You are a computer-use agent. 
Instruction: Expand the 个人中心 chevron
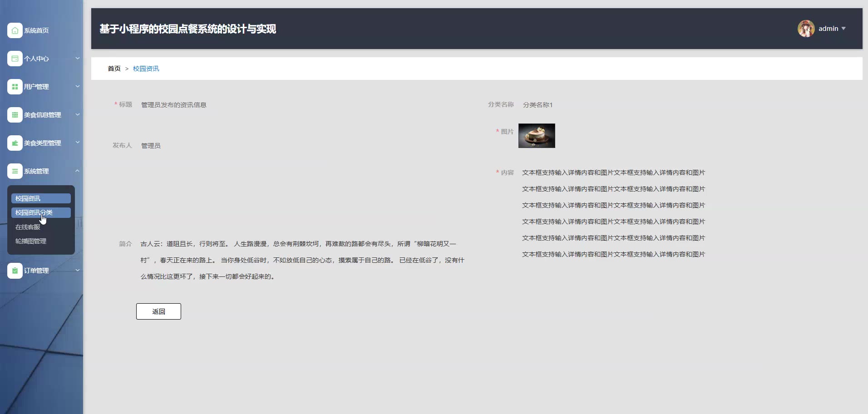(78, 58)
